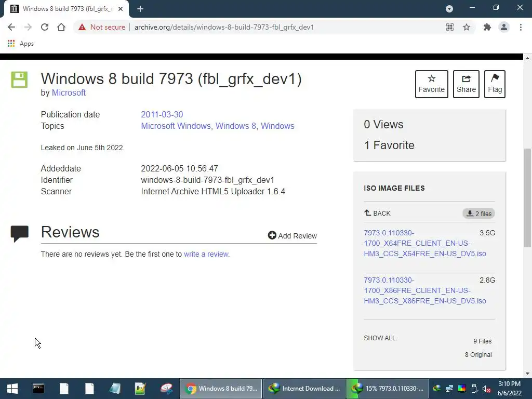Click the Reviews speech bubble icon
Viewport: 532px width, 399px height.
[19, 233]
